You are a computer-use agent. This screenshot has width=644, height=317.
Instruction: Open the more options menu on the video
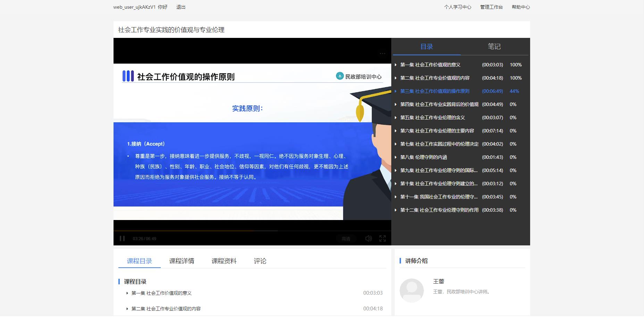(382, 53)
